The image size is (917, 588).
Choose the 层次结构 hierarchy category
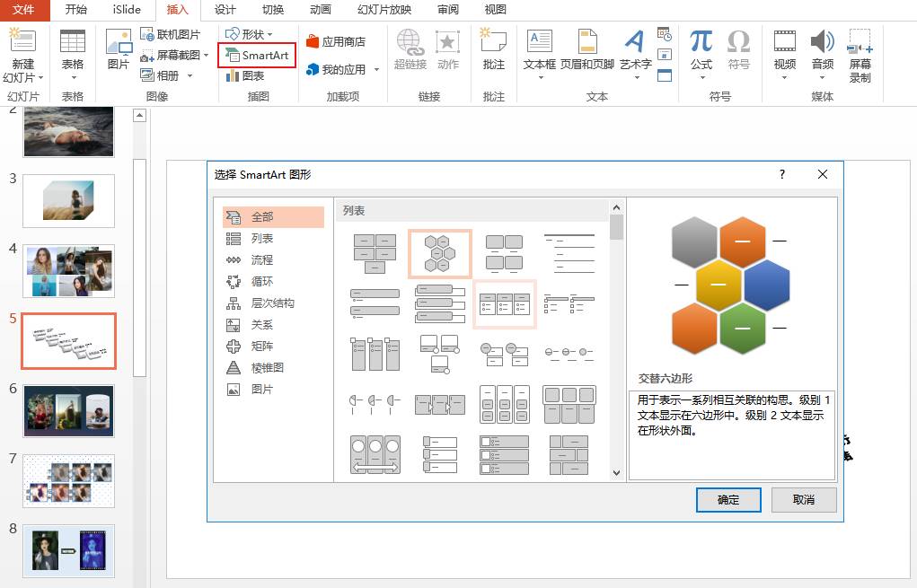point(272,303)
